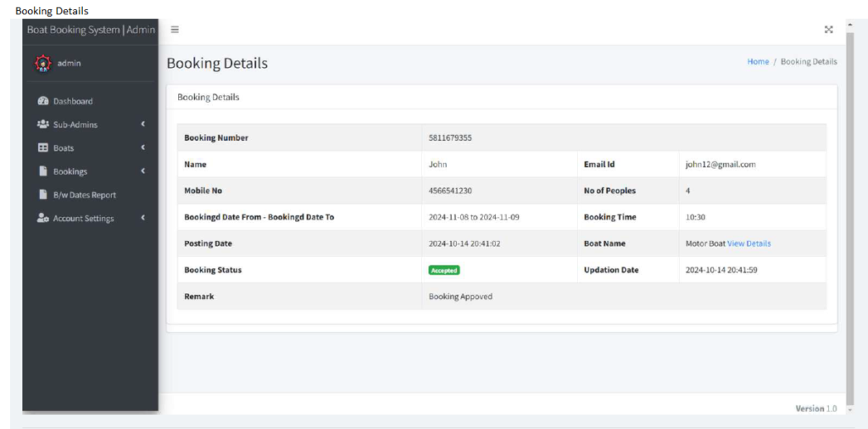Screen dimensions: 868x429
Task: Click the Sub-Admins people icon
Action: coord(43,125)
